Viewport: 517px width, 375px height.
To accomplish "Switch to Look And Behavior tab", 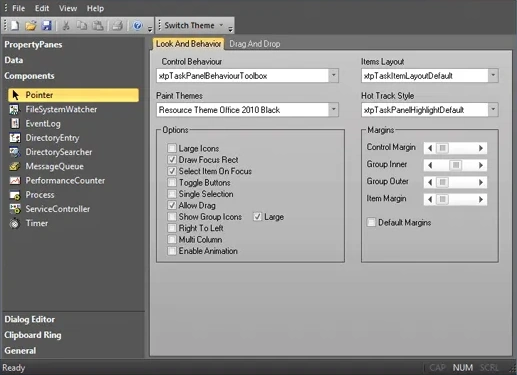I will pos(188,44).
